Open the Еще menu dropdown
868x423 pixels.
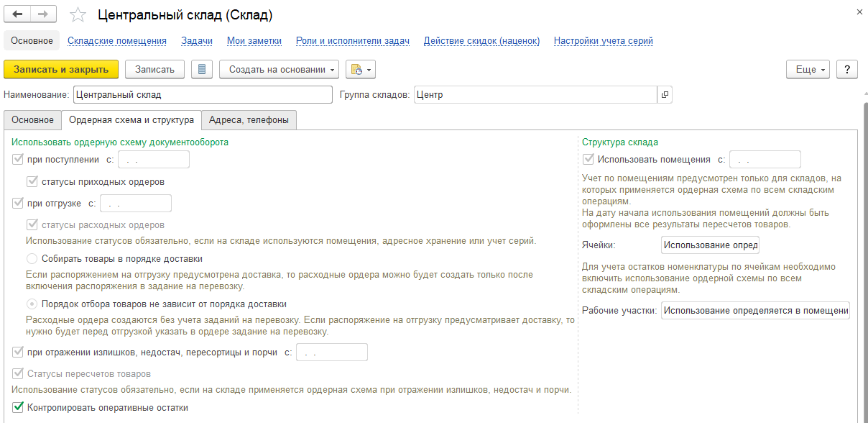810,69
